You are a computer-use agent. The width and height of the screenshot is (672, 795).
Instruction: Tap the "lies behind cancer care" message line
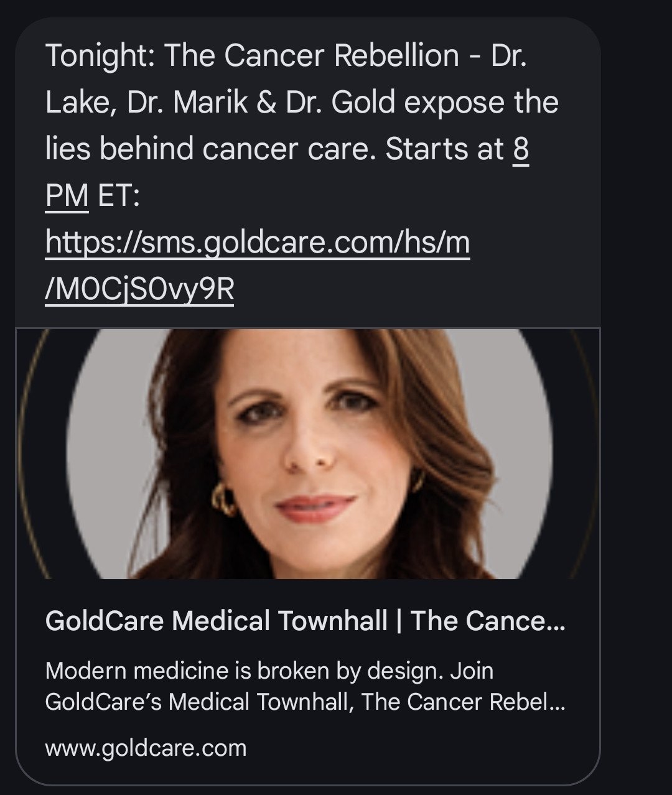210,149
